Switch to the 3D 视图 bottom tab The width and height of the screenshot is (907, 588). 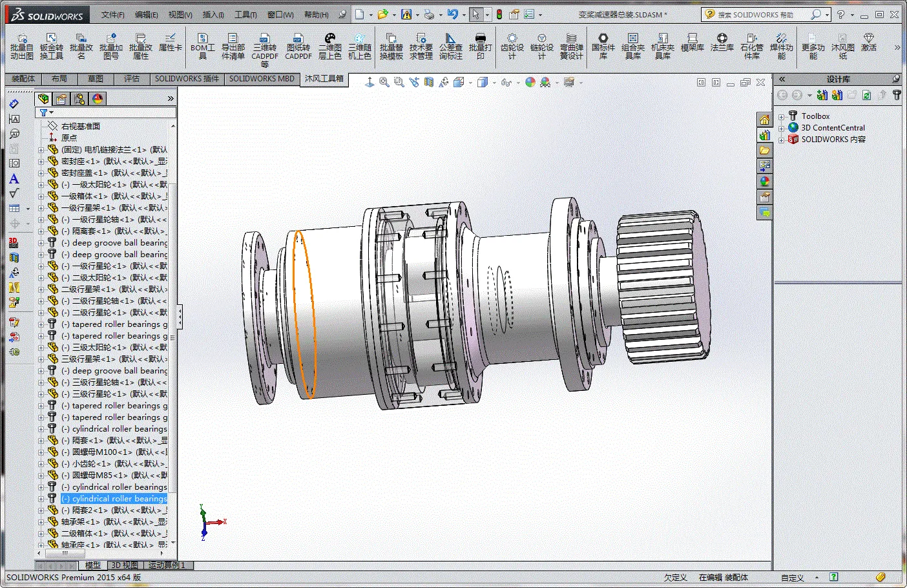click(125, 565)
